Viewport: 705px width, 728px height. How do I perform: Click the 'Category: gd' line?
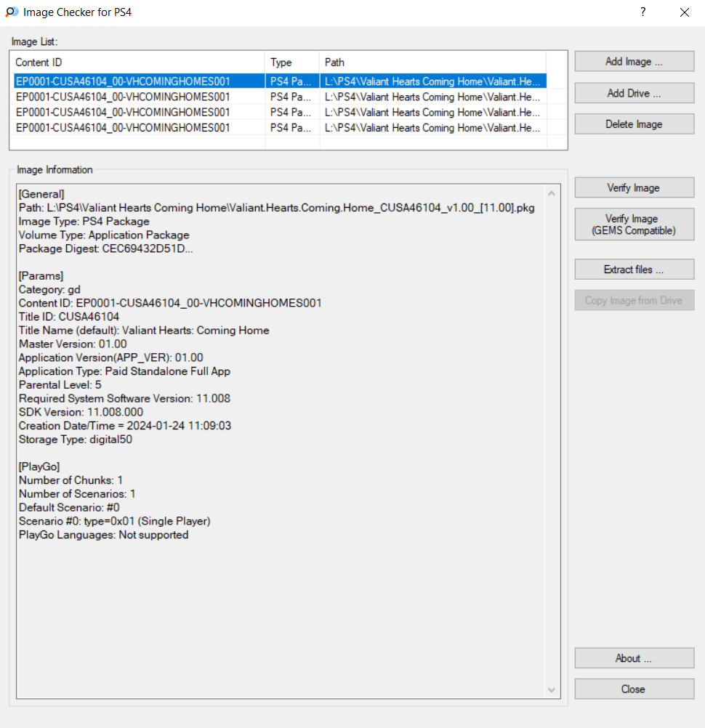click(49, 289)
